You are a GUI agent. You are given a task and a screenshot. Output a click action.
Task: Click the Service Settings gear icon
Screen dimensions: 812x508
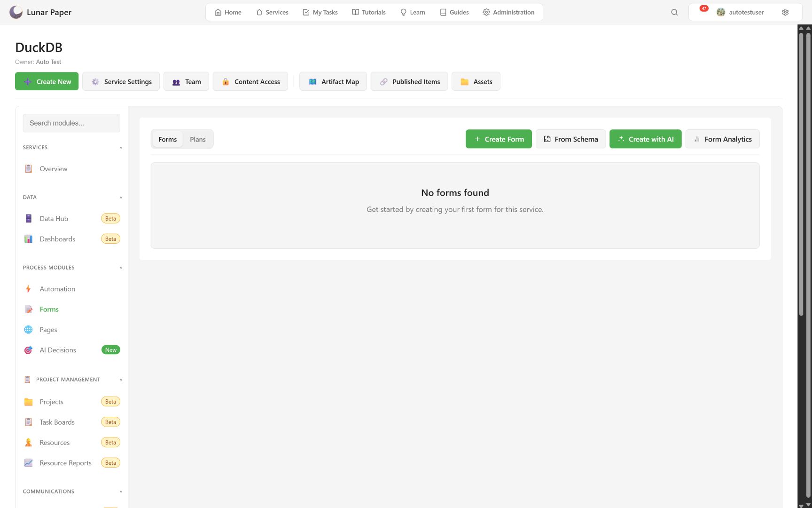pyautogui.click(x=95, y=82)
